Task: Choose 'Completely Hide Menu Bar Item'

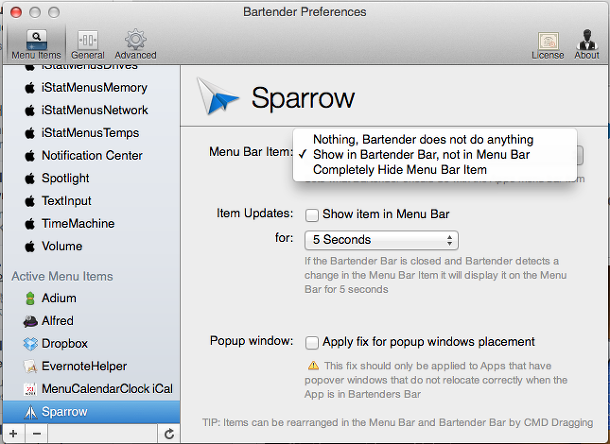Action: [435, 170]
